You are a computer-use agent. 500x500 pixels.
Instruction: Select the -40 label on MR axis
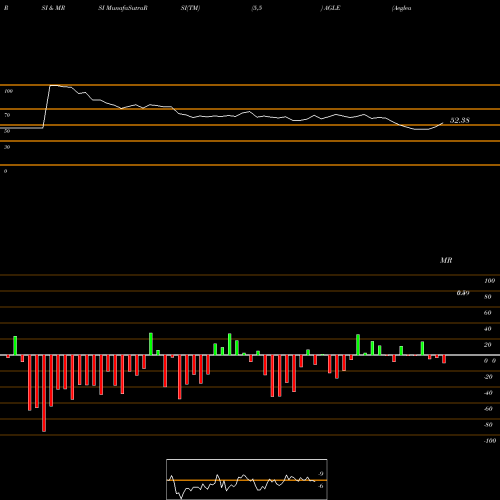click(x=488, y=393)
